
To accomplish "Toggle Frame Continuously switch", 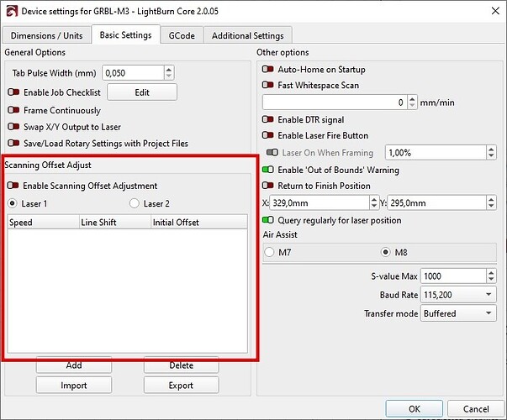I will (x=13, y=110).
